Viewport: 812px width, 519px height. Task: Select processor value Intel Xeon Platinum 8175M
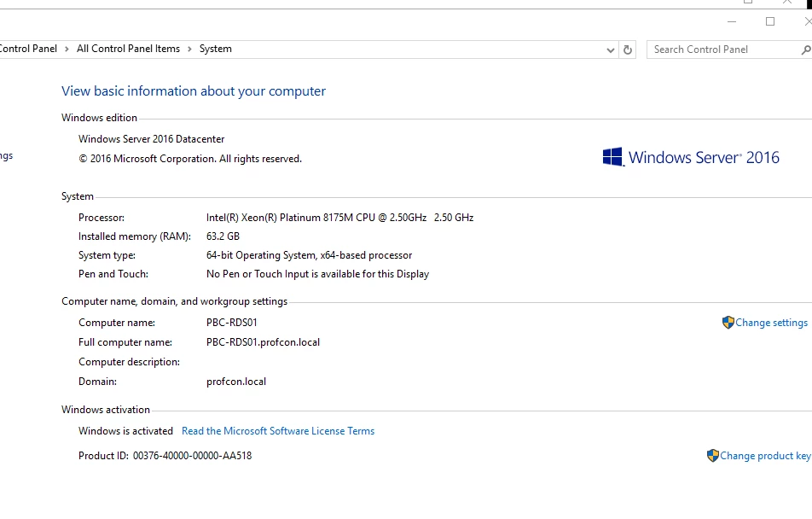click(x=339, y=218)
